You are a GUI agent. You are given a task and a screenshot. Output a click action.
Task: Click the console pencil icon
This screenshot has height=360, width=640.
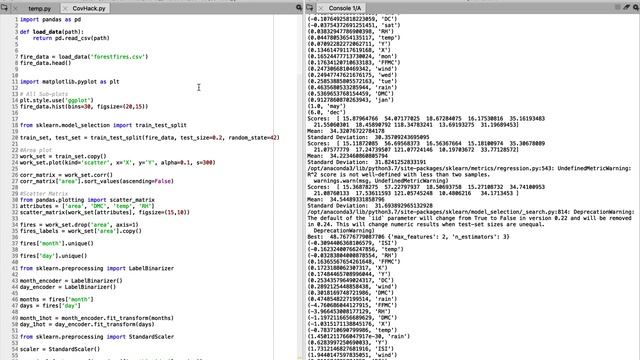627,7
